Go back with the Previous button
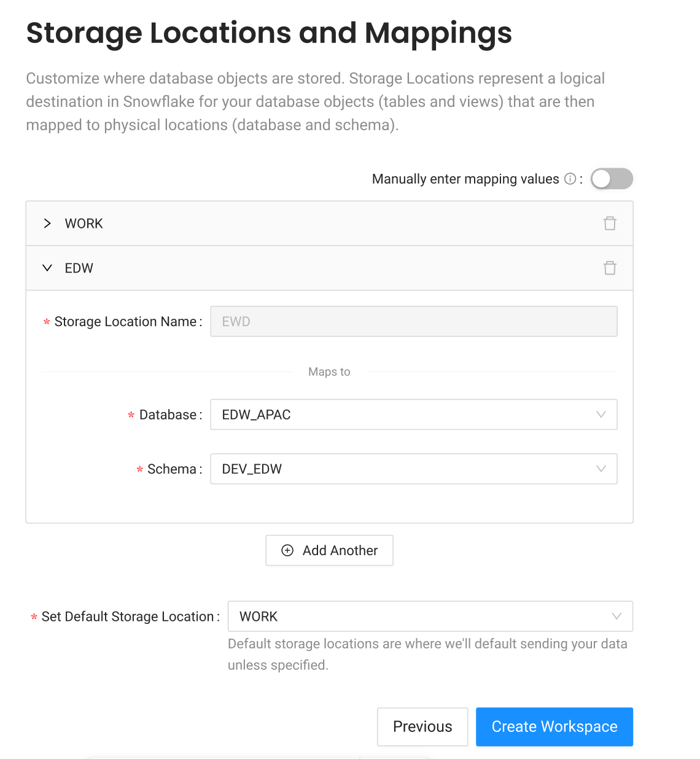This screenshot has height=759, width=700. 422,726
